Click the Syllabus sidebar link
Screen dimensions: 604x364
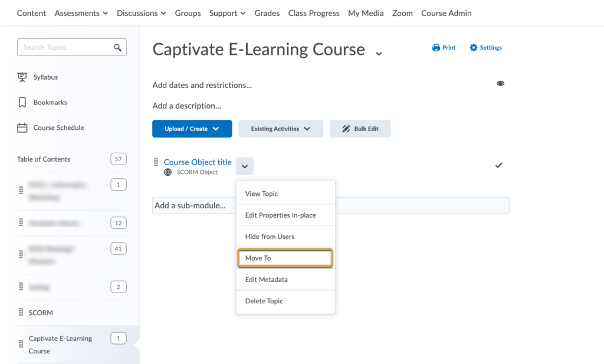click(x=45, y=77)
